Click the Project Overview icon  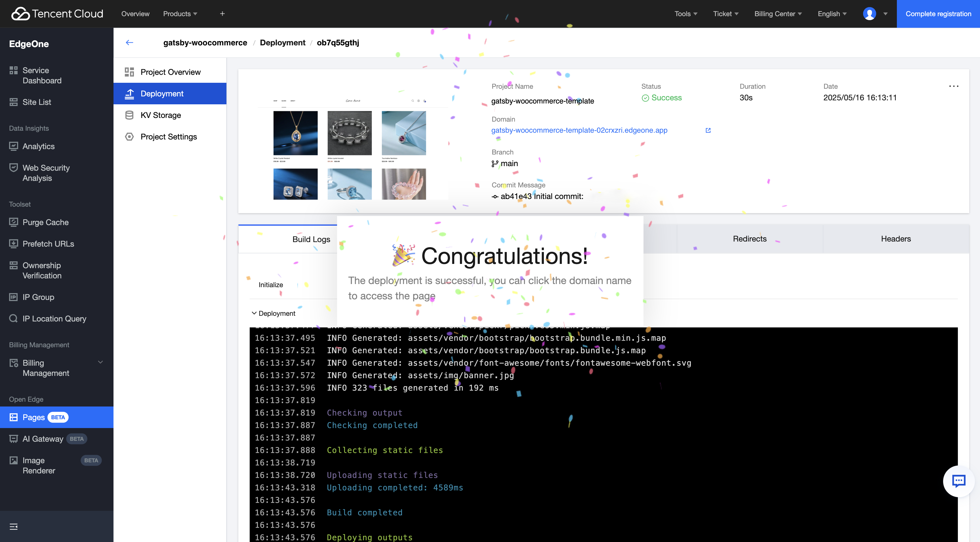point(129,72)
